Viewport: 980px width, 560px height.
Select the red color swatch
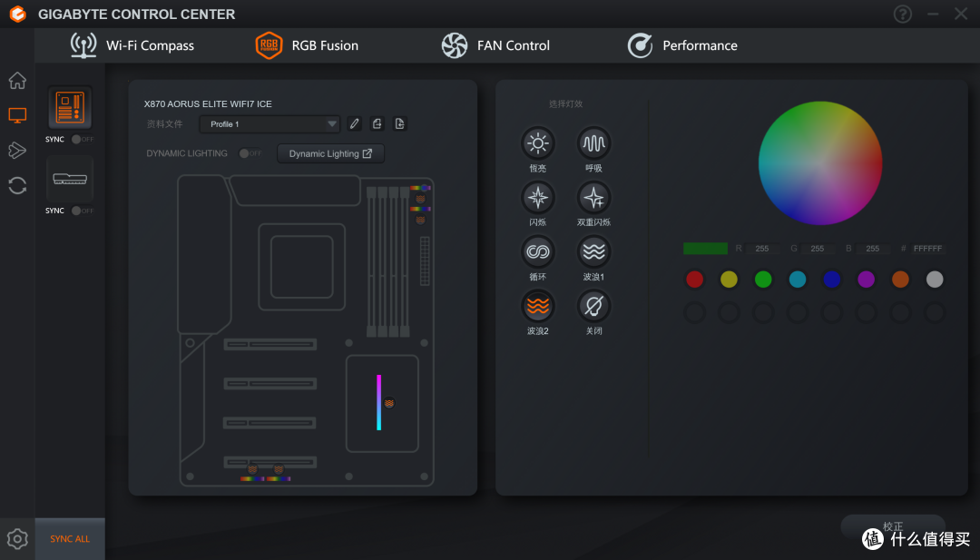(x=694, y=280)
